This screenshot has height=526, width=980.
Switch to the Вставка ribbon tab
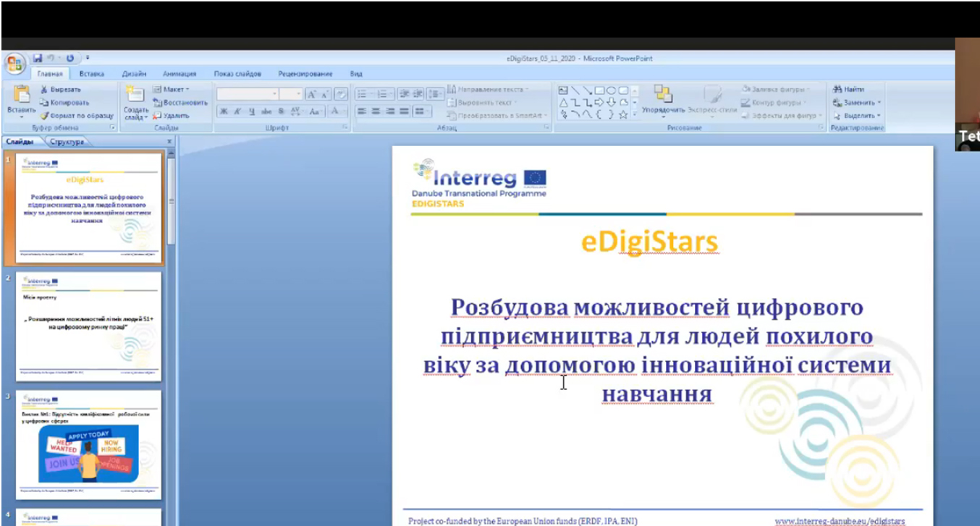91,74
